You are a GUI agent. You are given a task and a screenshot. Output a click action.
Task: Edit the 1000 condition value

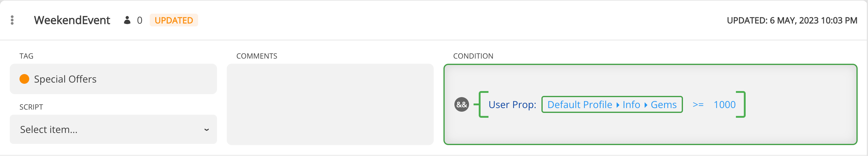coord(724,105)
